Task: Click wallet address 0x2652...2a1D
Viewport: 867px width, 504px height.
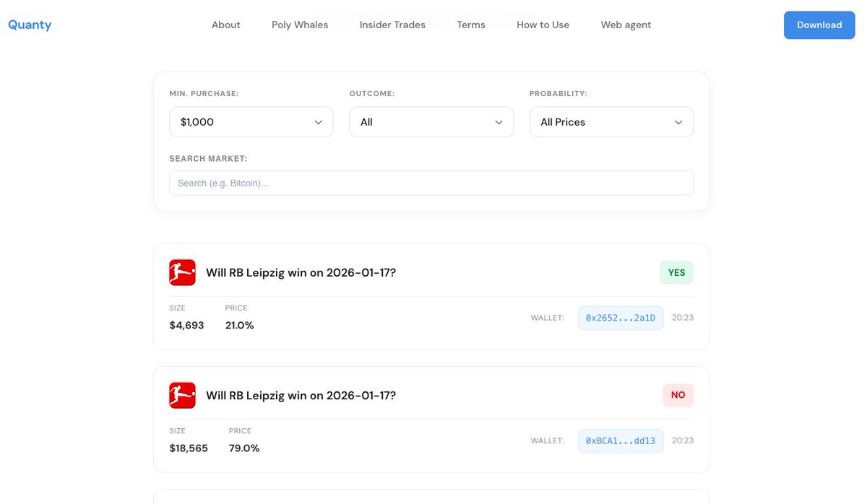Action: pyautogui.click(x=620, y=318)
